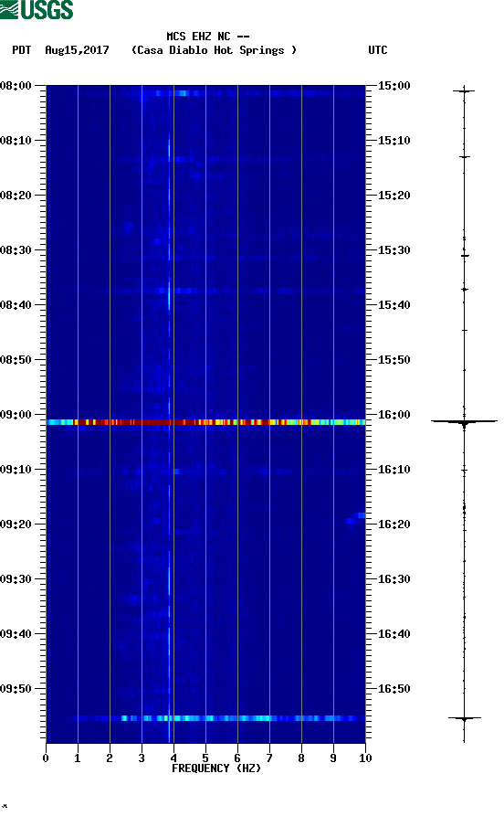The image size is (504, 816).
Task: Click frequency axis tick label 4
Action: coord(173,758)
